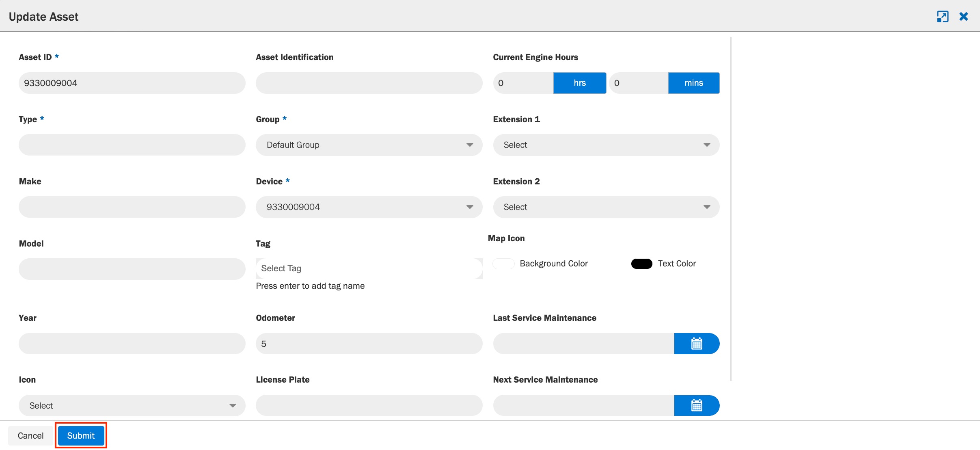This screenshot has width=980, height=450.
Task: Cancel the asset update
Action: 30,435
